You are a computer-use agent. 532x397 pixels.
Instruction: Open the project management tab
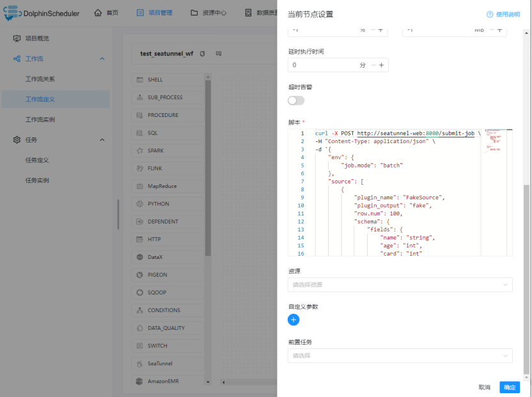[154, 13]
